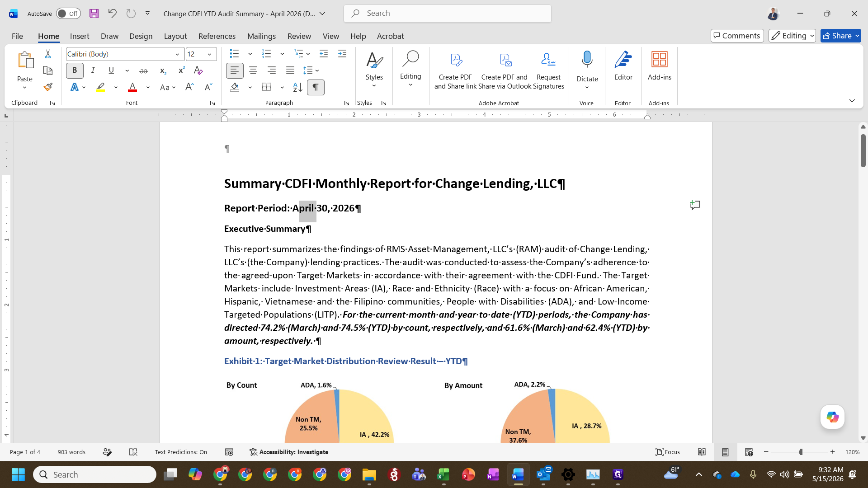Increase font size
Image resolution: width=868 pixels, height=488 pixels.
pyautogui.click(x=189, y=87)
